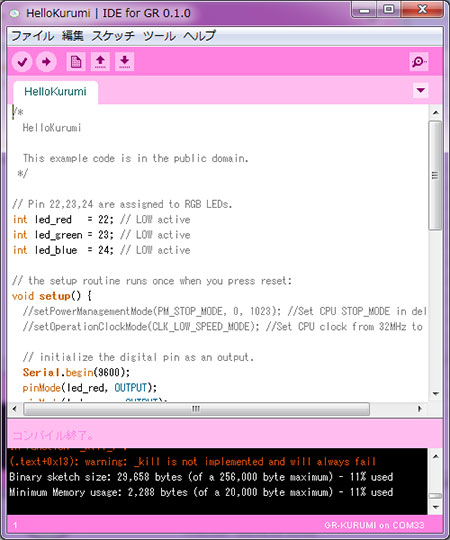Image resolution: width=450 pixels, height=540 pixels.
Task: Click horizontal scrollbar left arrow
Action: click(x=14, y=409)
